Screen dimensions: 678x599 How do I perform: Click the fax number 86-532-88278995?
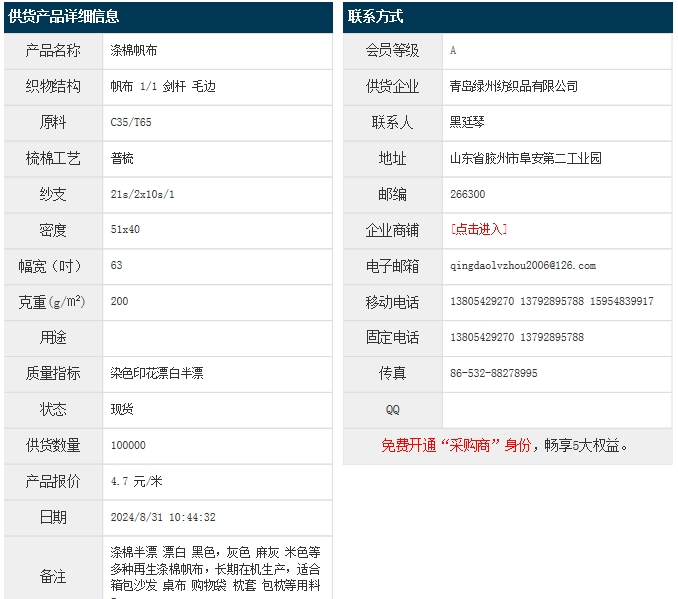click(x=494, y=374)
